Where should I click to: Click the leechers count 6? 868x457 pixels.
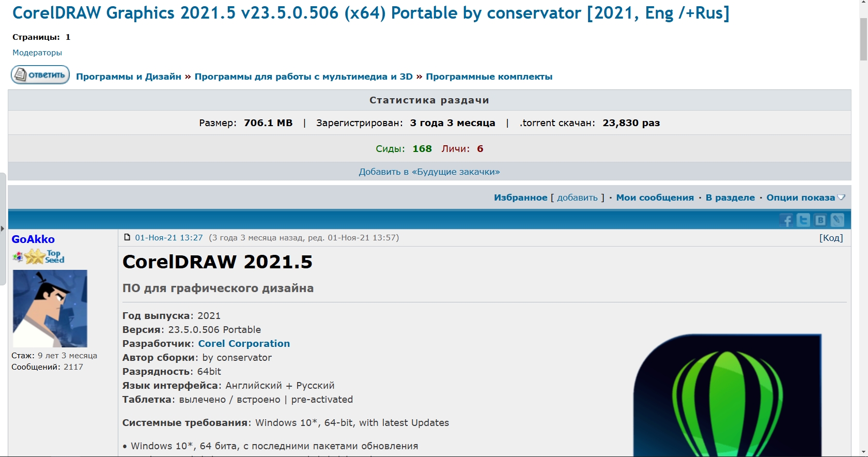click(480, 149)
